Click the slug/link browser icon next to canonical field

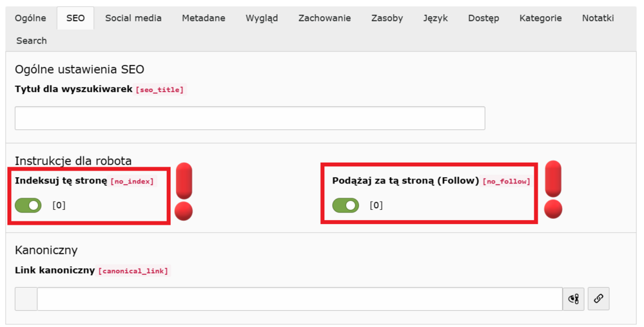point(573,299)
